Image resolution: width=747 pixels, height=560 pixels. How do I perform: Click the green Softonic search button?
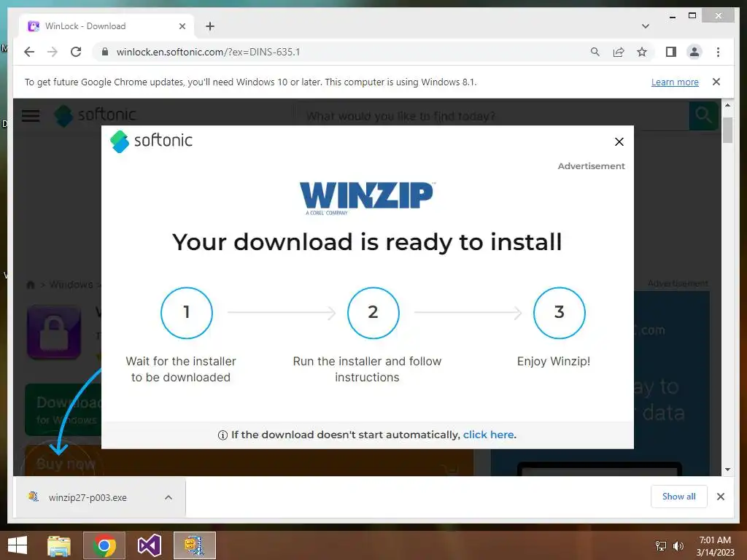[703, 115]
